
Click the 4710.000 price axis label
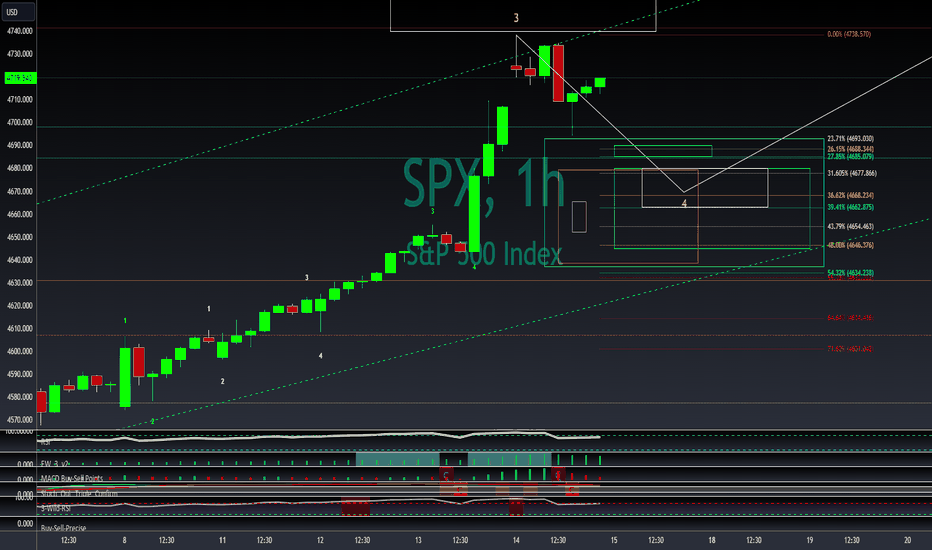[20, 100]
